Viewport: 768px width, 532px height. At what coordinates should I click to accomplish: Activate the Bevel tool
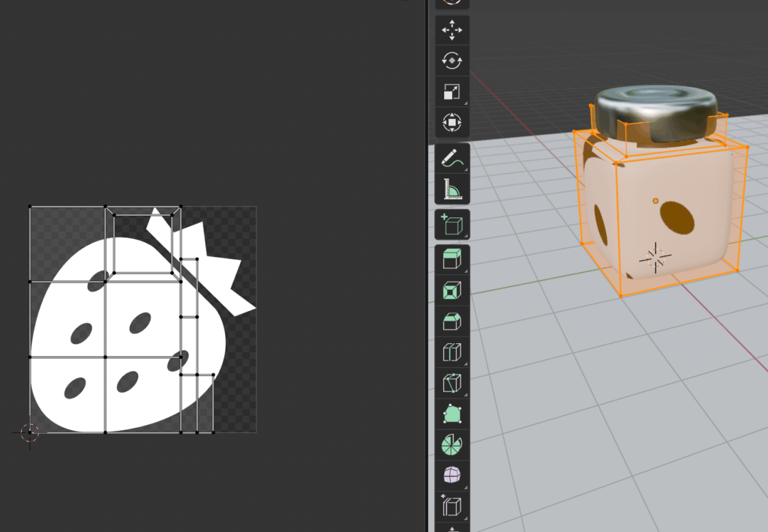(451, 321)
